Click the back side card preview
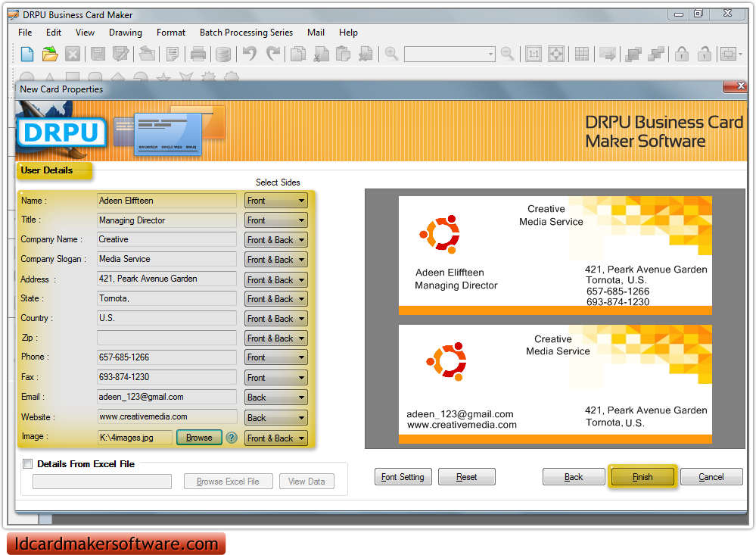Image resolution: width=756 pixels, height=555 pixels. point(555,384)
